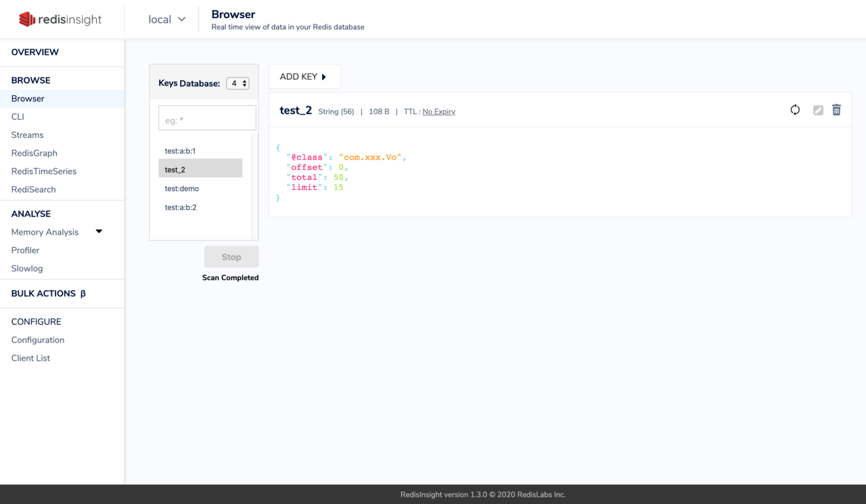Click the key list vertical scrollbar
This screenshot has height=504, width=866.
(254, 186)
